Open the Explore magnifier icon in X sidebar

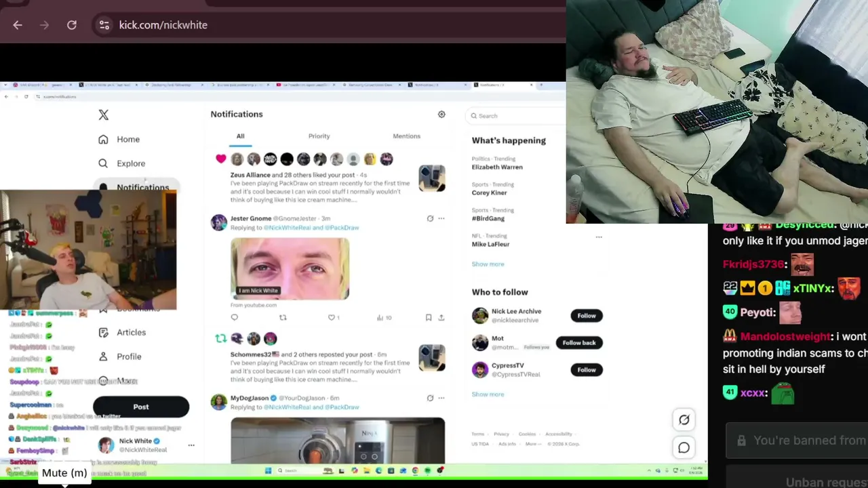click(103, 163)
